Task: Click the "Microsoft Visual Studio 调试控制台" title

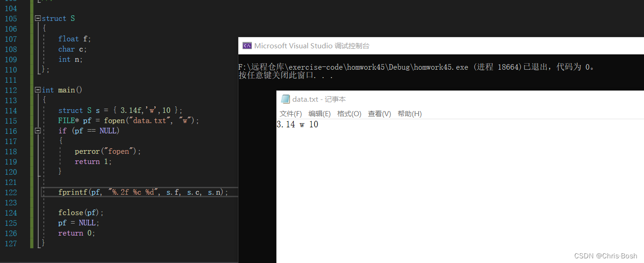Action: pos(312,46)
